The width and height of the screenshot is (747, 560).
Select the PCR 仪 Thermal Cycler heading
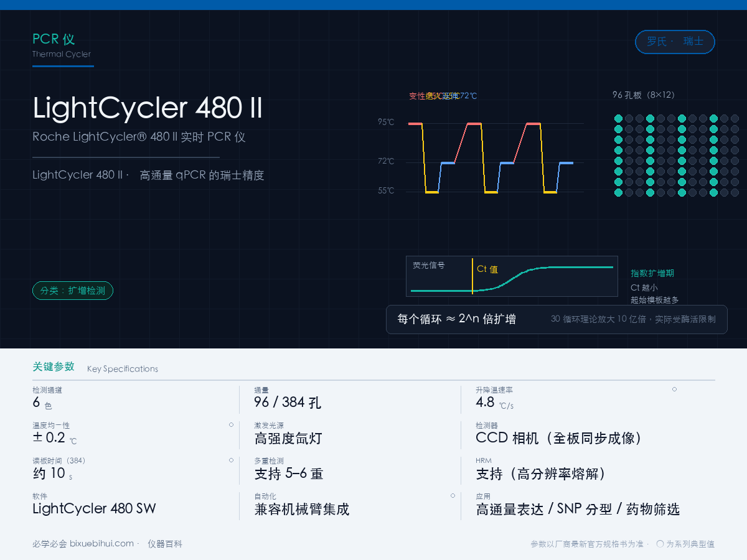pos(62,45)
